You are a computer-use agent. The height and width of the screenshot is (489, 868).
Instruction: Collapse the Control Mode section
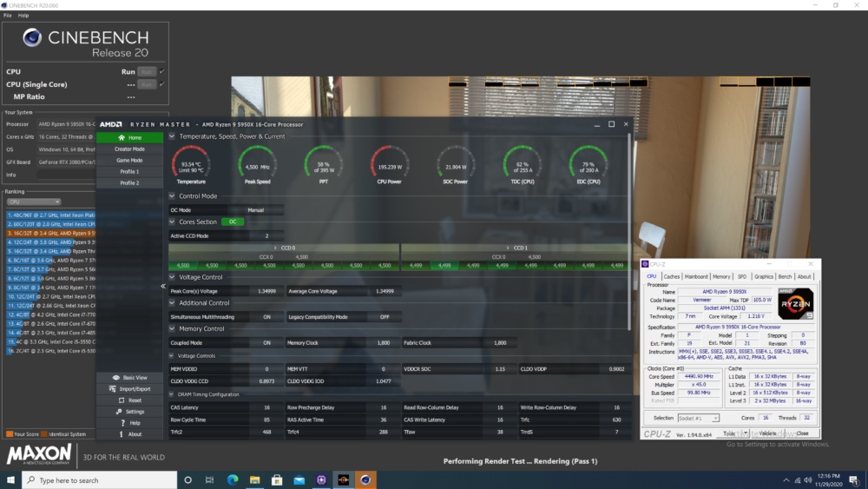(x=172, y=196)
